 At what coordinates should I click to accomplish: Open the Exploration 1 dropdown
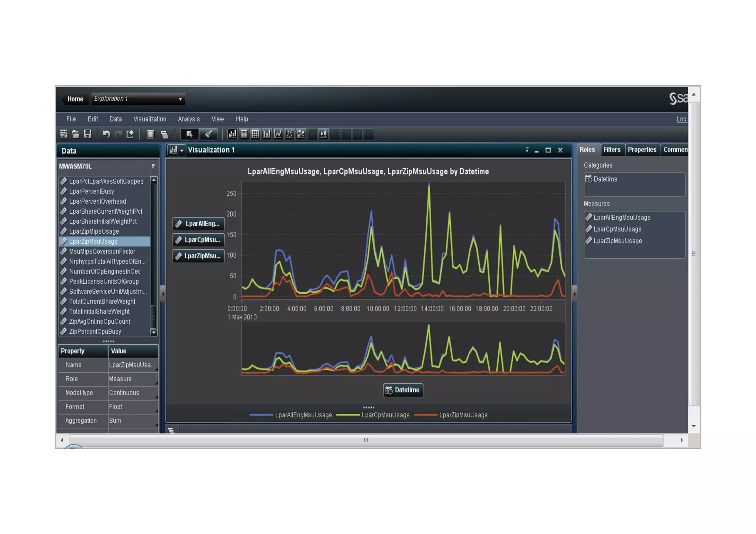(180, 99)
